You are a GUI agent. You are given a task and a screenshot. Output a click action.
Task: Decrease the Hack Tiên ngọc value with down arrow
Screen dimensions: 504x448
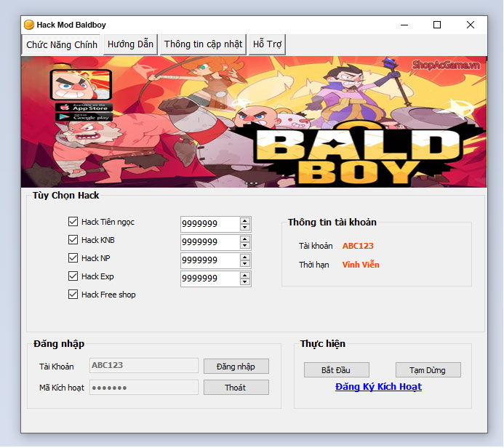click(x=245, y=227)
